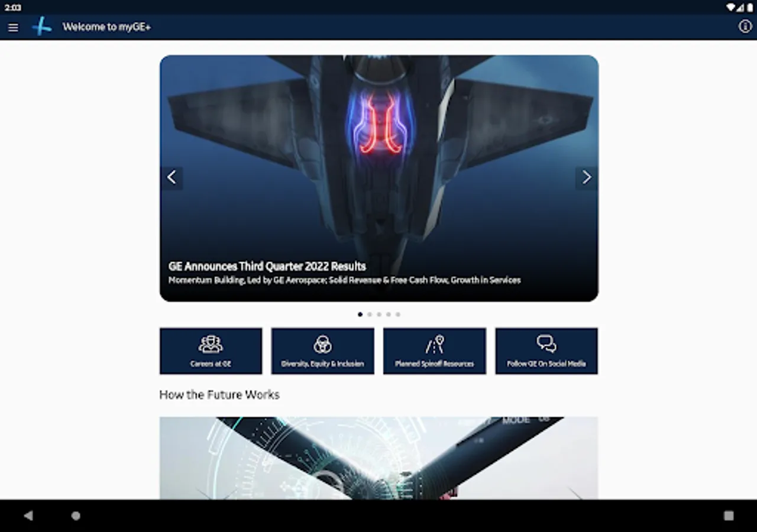Open the hamburger navigation menu
The width and height of the screenshot is (757, 532).
[x=13, y=27]
